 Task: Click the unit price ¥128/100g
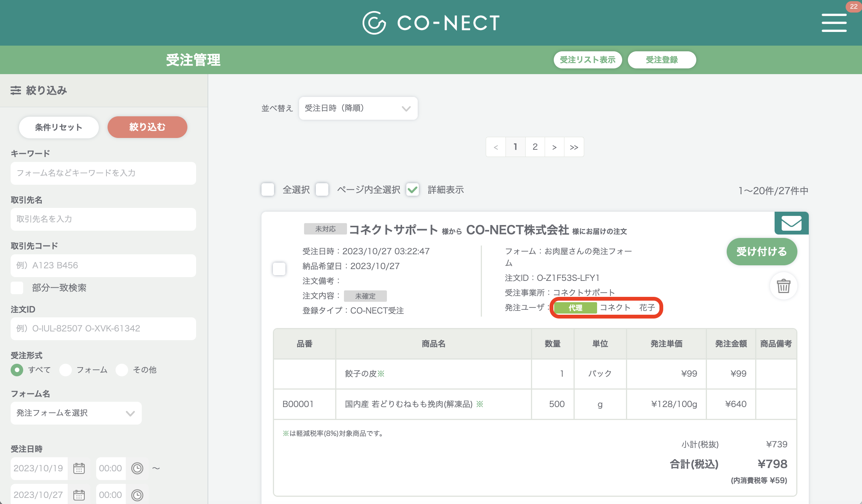tap(674, 404)
